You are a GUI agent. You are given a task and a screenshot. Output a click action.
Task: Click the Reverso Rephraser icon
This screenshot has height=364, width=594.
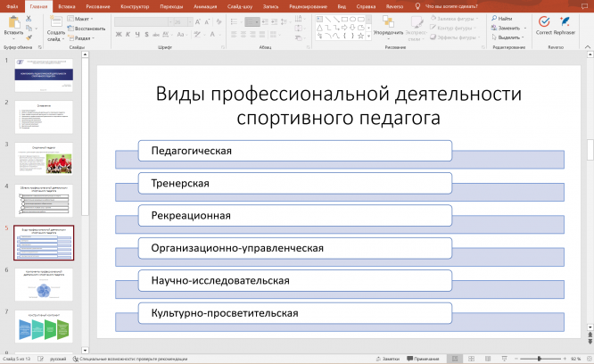(564, 21)
